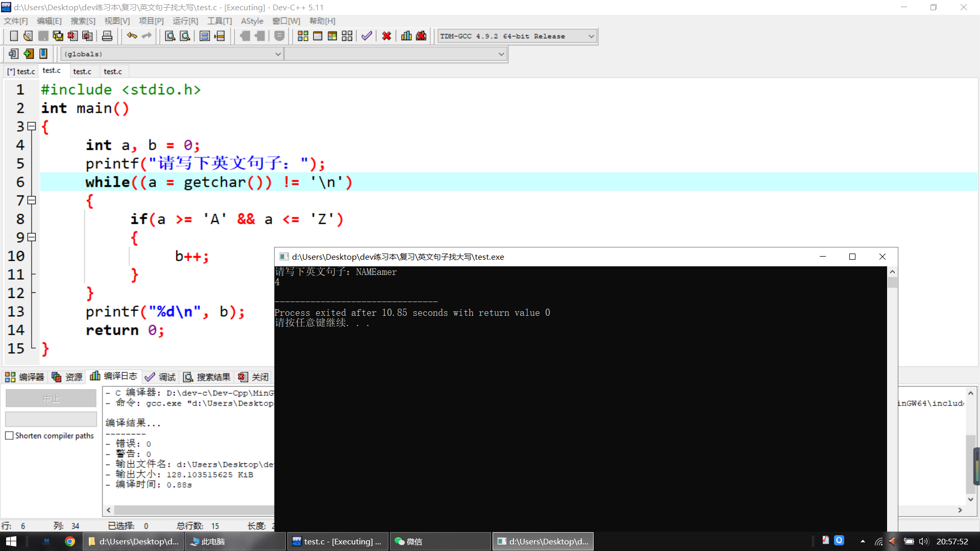Click the 关闭 panel close tab
Screen dimensions: 980x551
[253, 377]
